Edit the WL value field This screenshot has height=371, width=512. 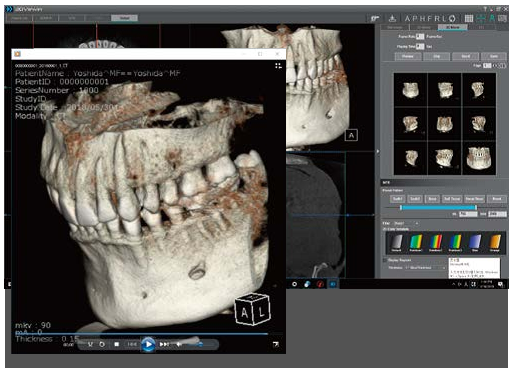[468, 214]
